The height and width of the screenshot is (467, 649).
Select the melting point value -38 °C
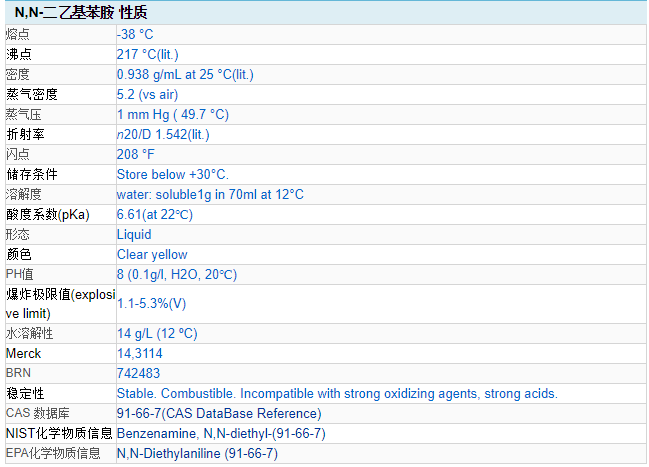135,34
